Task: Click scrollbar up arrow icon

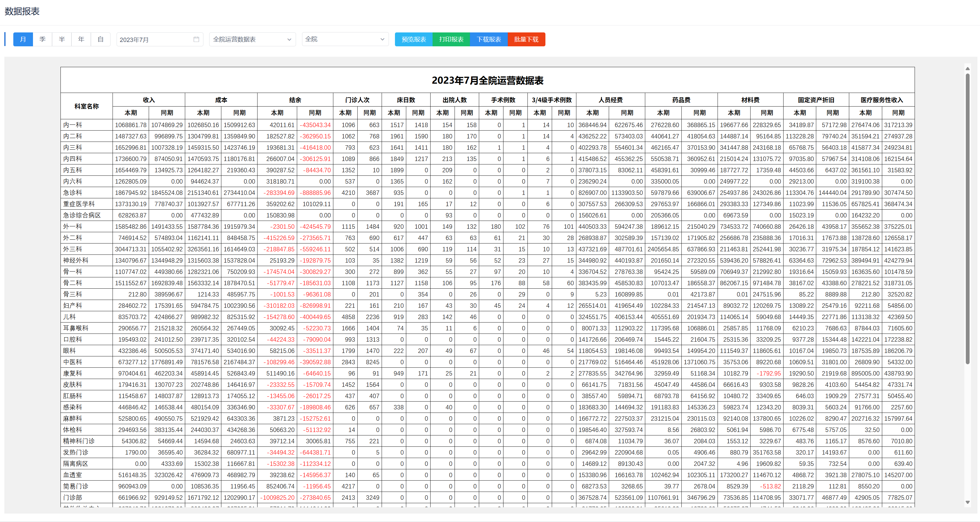Action: click(968, 69)
